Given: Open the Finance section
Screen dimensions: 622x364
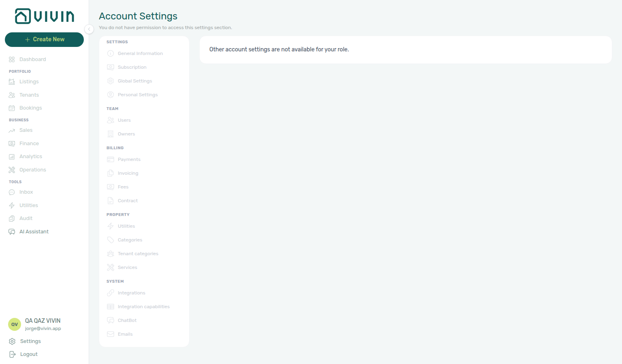Looking at the screenshot, I should tap(29, 144).
